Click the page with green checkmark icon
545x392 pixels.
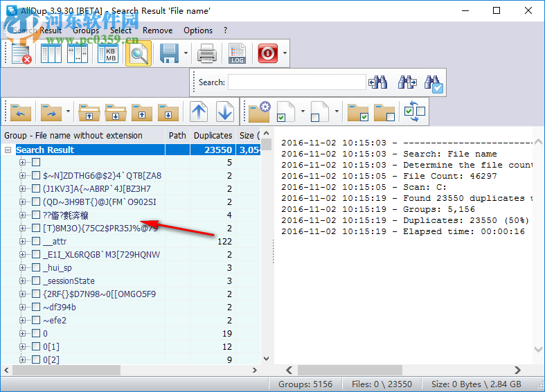point(286,112)
